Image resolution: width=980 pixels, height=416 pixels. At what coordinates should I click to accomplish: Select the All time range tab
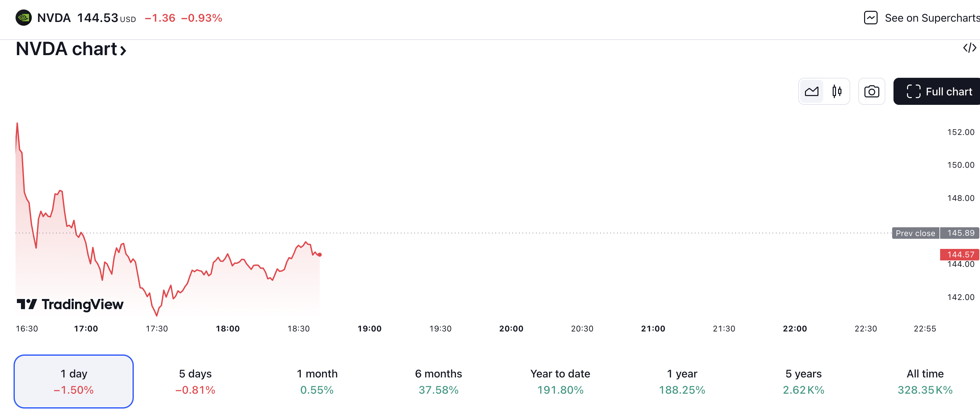tap(925, 382)
